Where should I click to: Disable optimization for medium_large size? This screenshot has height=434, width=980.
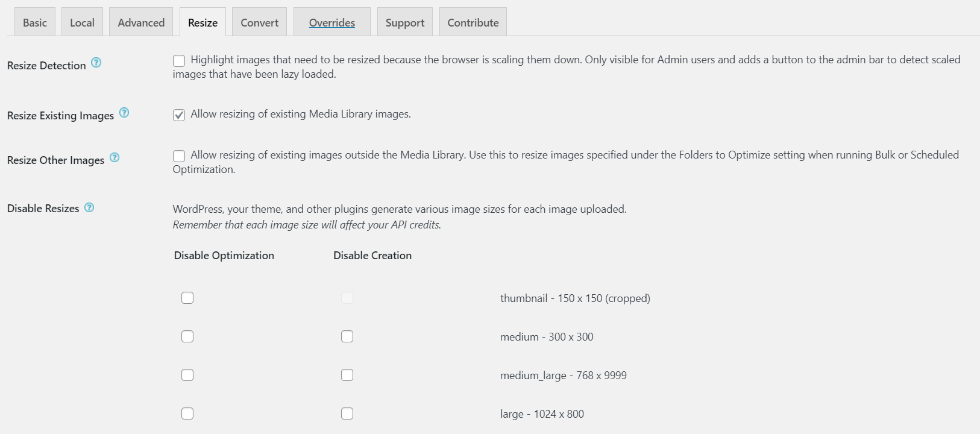[187, 375]
